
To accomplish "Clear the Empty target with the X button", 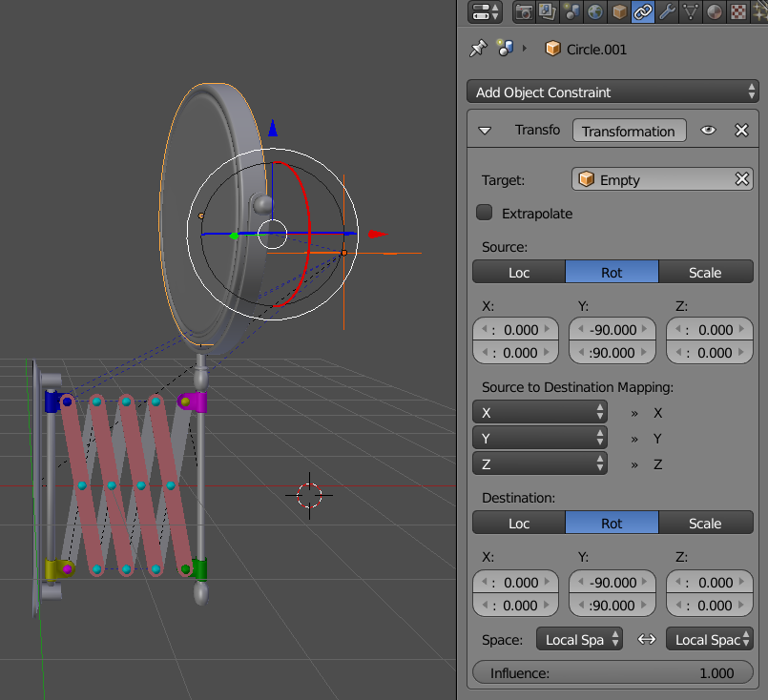I will 741,178.
